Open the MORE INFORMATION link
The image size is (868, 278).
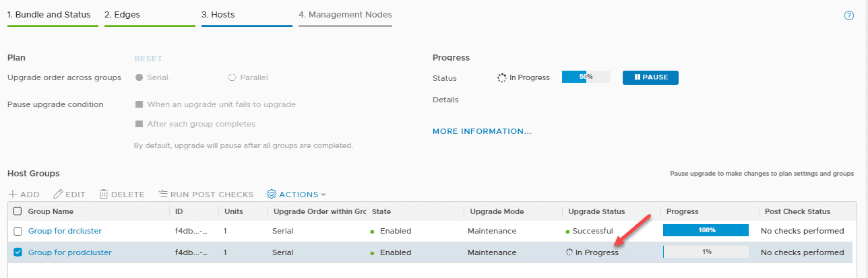(x=482, y=131)
